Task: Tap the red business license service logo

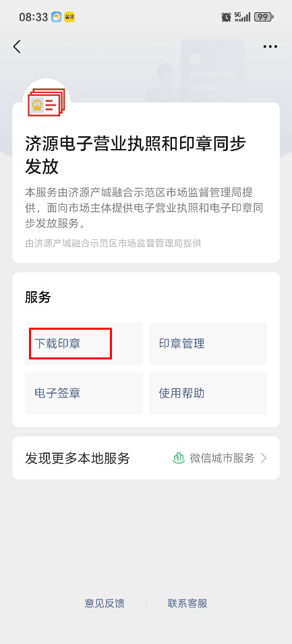Action: [47, 103]
